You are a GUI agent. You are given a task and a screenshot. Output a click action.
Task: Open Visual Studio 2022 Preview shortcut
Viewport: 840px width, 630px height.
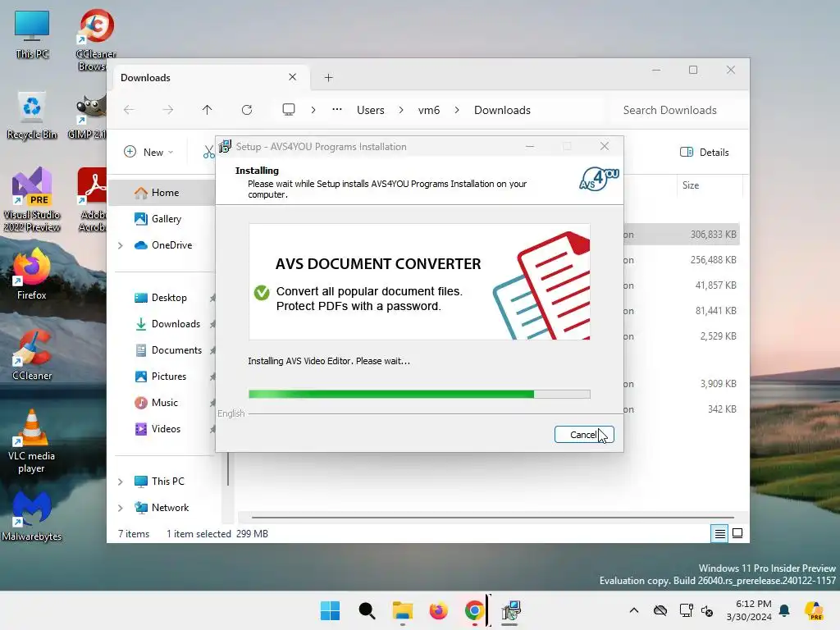(32, 199)
